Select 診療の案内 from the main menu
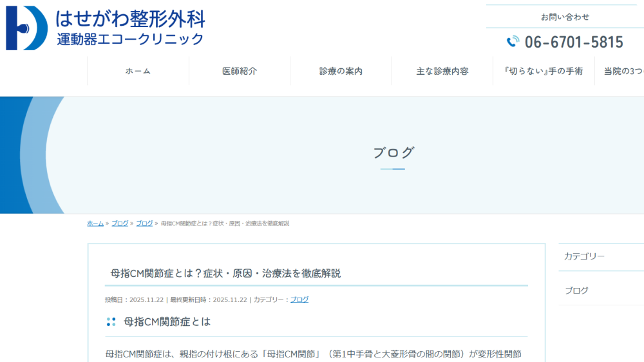The height and width of the screenshot is (362, 644). pos(341,71)
